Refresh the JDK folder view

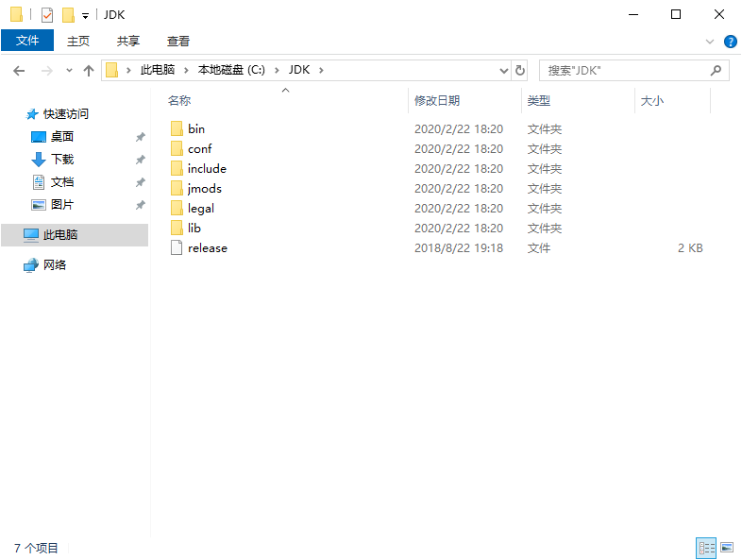click(x=519, y=71)
